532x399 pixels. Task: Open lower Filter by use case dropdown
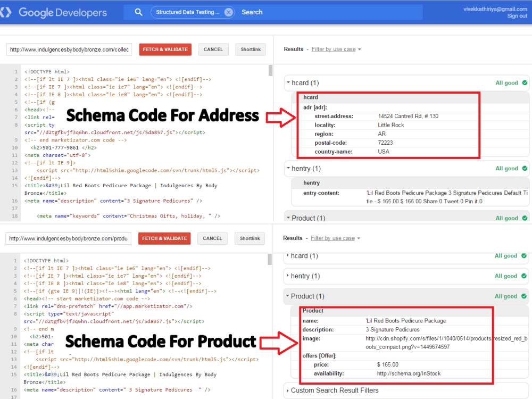pyautogui.click(x=335, y=238)
